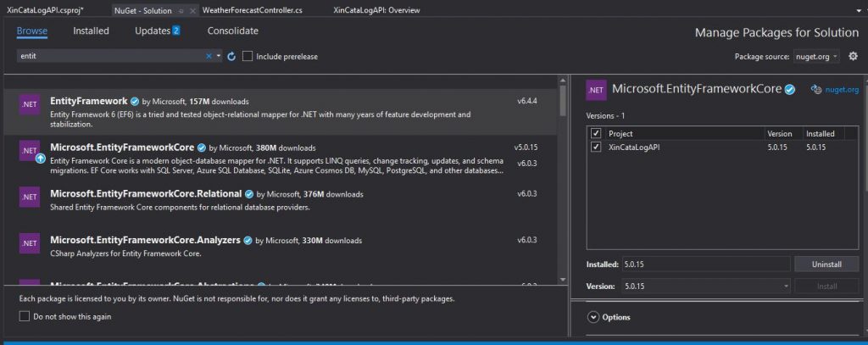Click the .NET logo in the details pane
This screenshot has width=868, height=345.
click(x=596, y=90)
